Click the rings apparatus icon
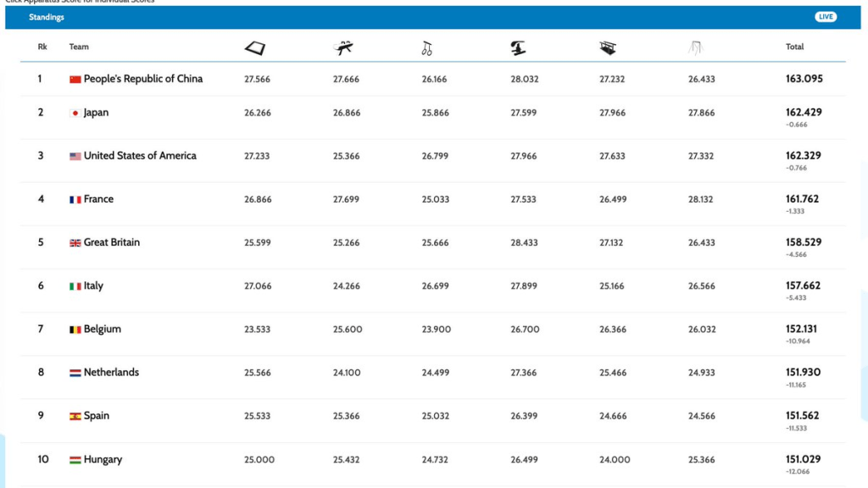The image size is (868, 488). (426, 48)
